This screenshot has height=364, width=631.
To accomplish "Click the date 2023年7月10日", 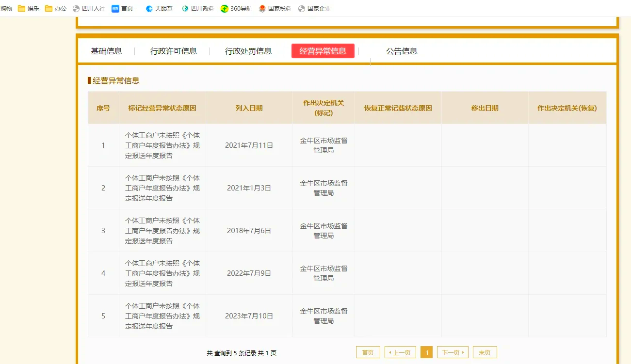I will tap(249, 316).
